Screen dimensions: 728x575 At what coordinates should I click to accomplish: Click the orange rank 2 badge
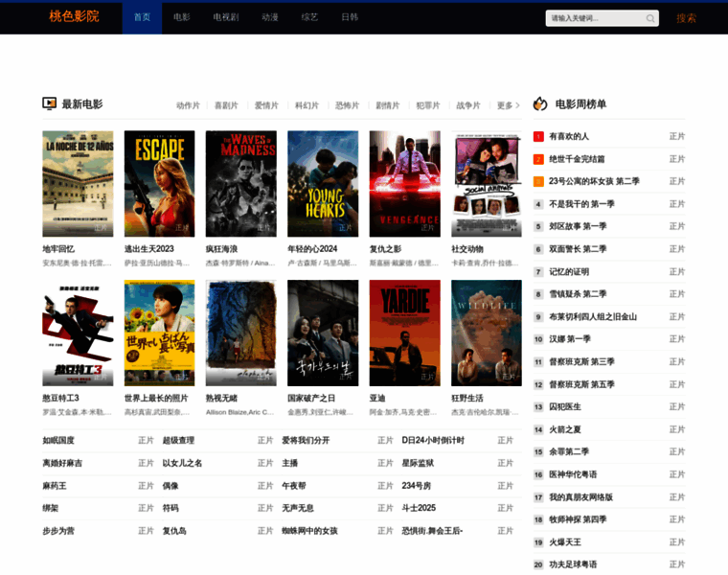538,159
